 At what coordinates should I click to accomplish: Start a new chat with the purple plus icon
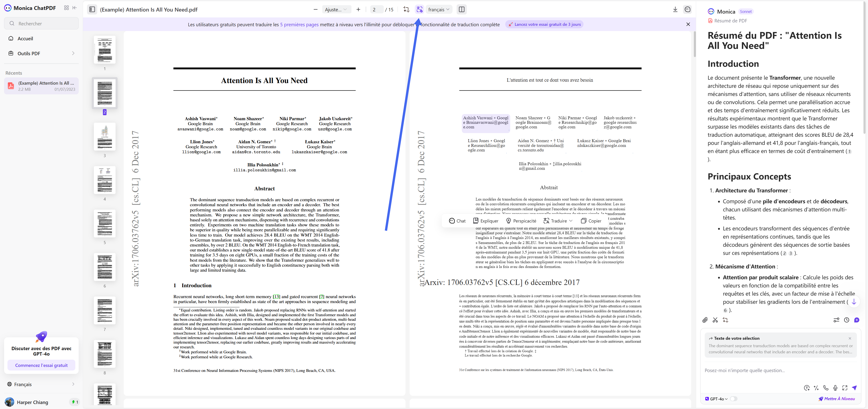856,320
